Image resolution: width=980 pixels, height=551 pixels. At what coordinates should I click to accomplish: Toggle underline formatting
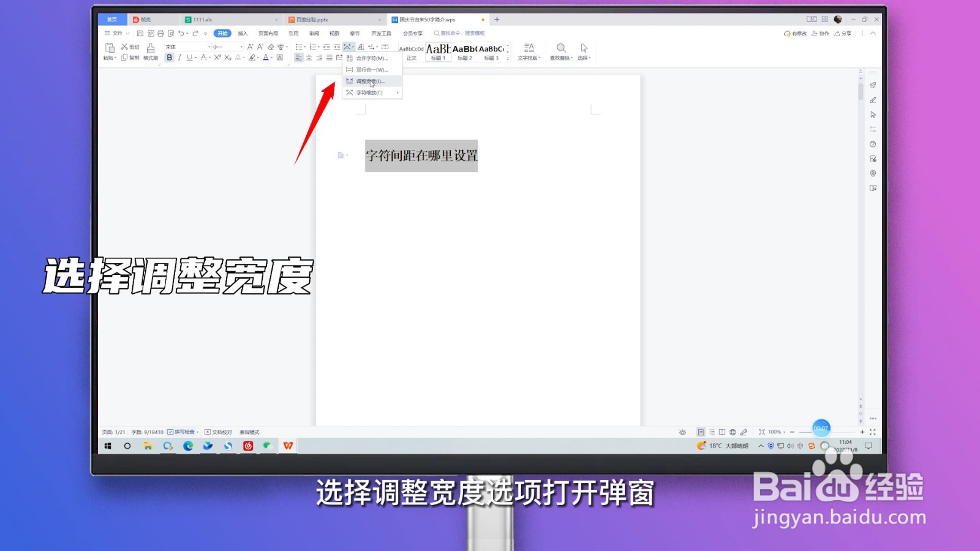pos(189,58)
